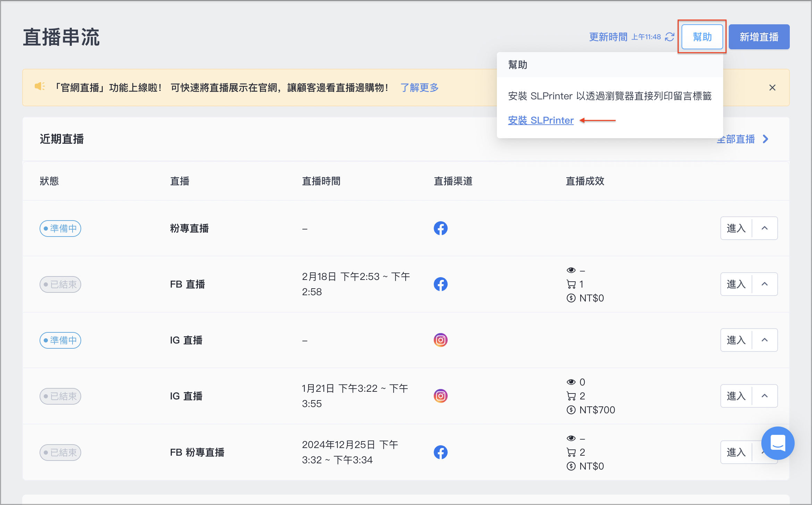The height and width of the screenshot is (505, 812).
Task: Enter the ended IG 直播 with NT$700
Action: point(736,396)
